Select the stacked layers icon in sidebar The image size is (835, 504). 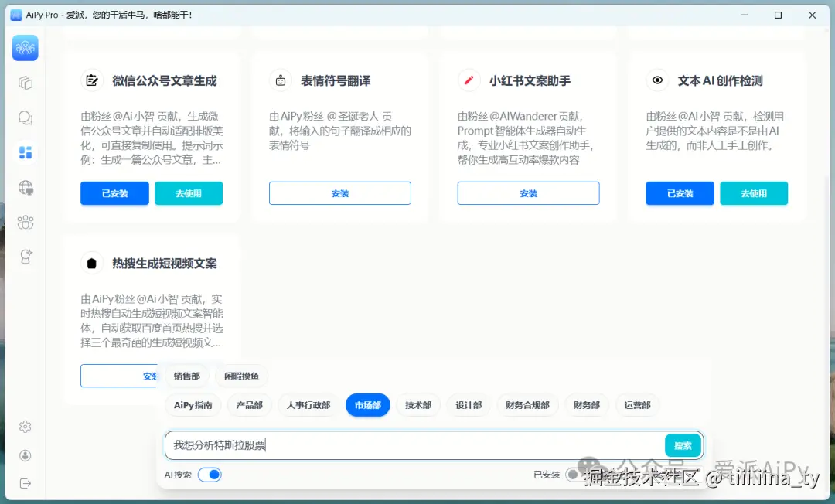(26, 83)
